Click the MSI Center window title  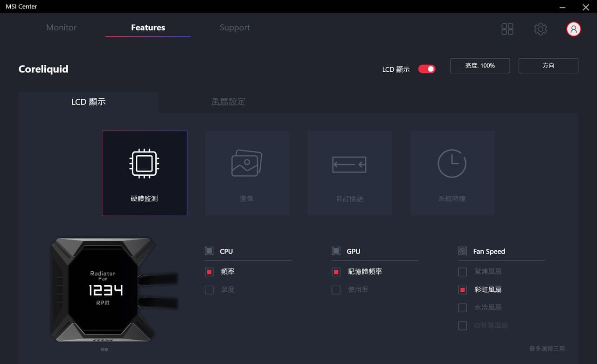click(x=21, y=7)
